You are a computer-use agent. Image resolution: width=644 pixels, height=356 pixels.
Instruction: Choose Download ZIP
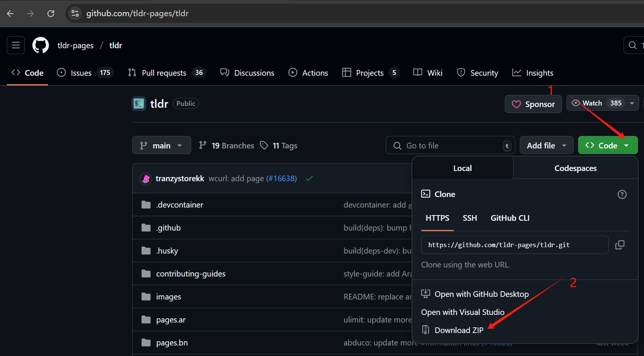pyautogui.click(x=452, y=330)
